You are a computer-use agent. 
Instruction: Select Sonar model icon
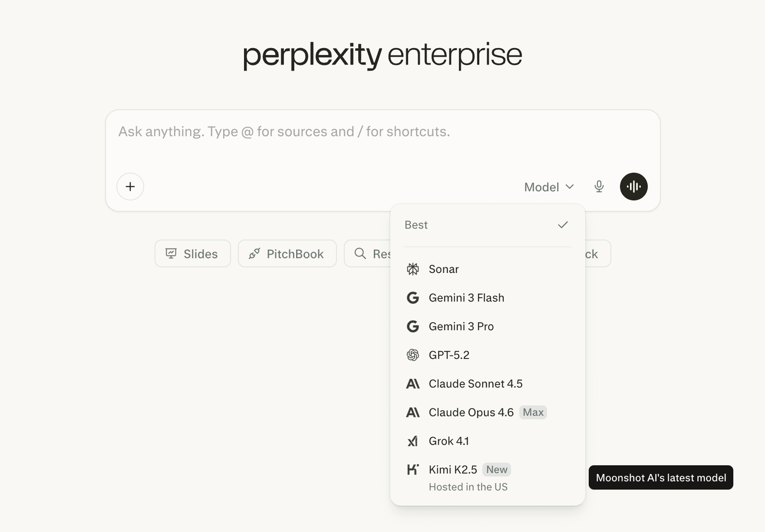(413, 269)
